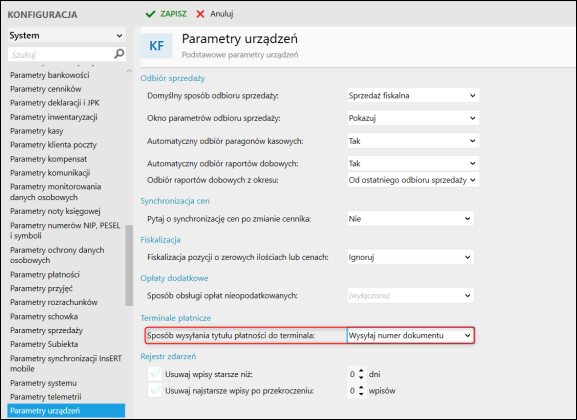Image resolution: width=577 pixels, height=420 pixels.
Task: Click the Szukaj search input field
Action: pyautogui.click(x=61, y=54)
